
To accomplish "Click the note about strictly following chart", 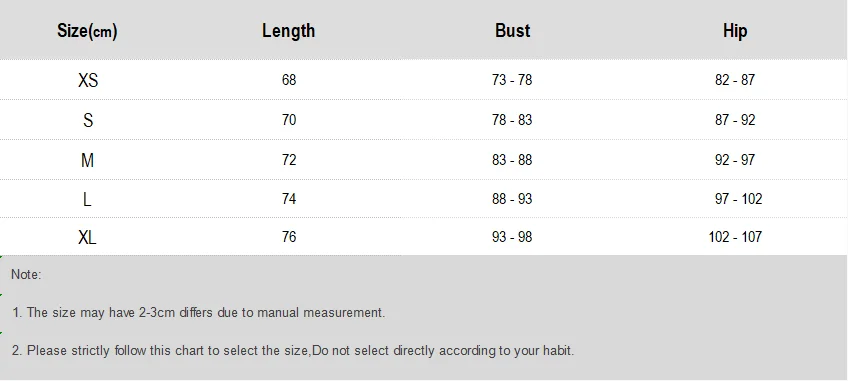I will tap(293, 351).
